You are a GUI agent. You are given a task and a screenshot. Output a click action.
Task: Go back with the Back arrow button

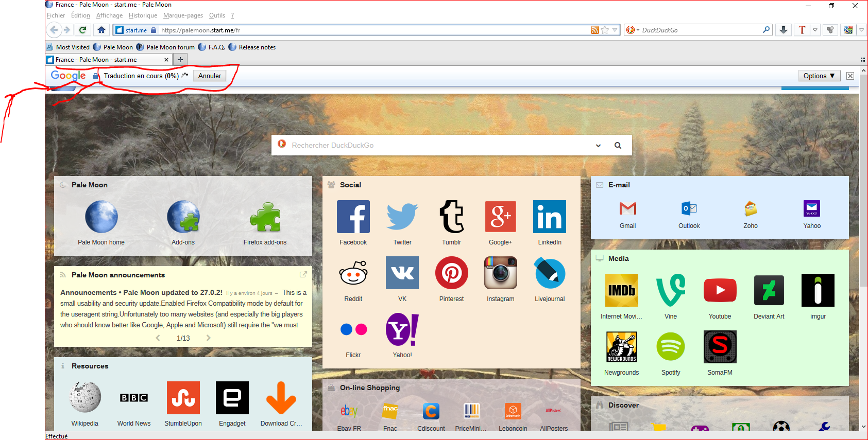pyautogui.click(x=54, y=30)
